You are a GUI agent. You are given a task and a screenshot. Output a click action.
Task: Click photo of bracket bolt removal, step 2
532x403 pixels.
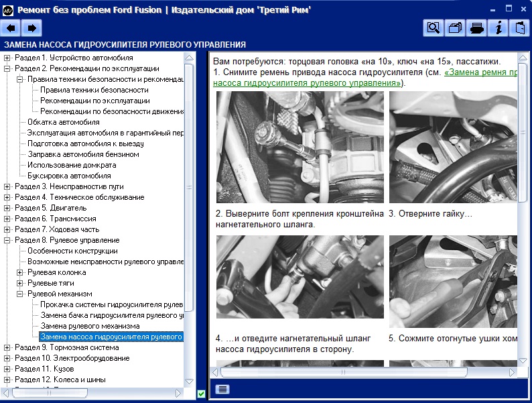[300, 147]
